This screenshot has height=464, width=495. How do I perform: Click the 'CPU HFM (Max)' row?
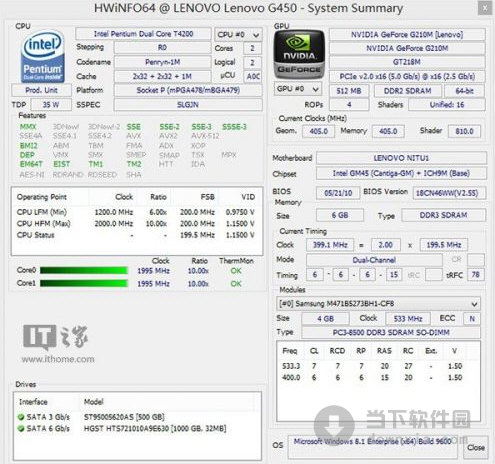coord(136,223)
